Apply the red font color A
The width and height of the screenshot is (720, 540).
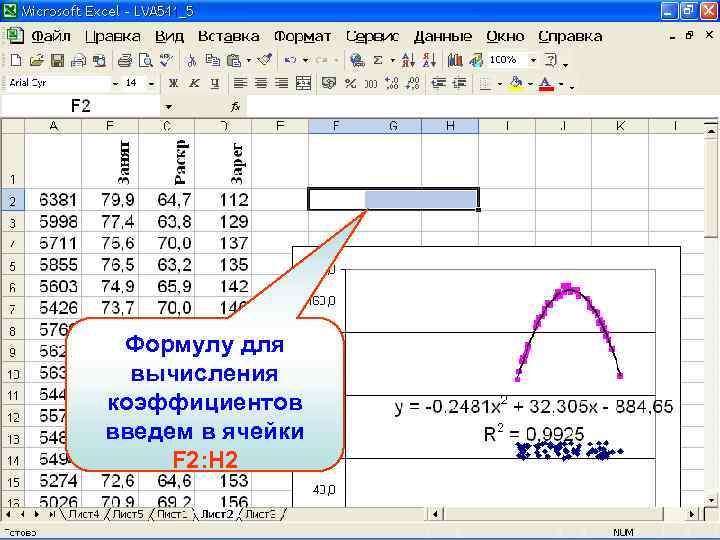546,83
